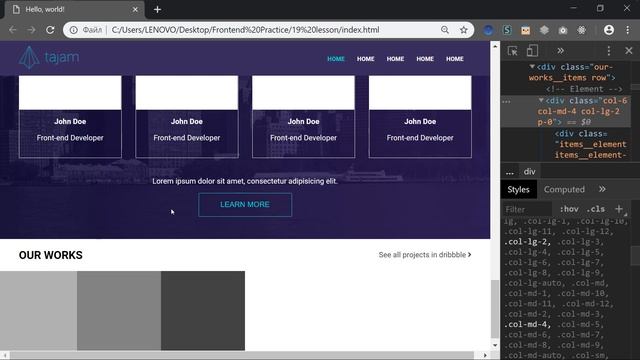This screenshot has width=640, height=360.
Task: Collapse the our-works__items row div node
Action: (x=532, y=67)
